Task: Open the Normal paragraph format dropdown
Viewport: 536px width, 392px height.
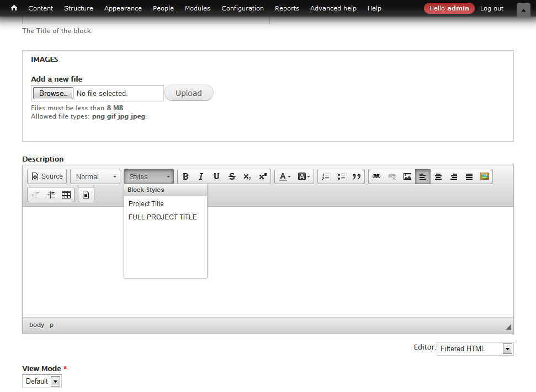Action: click(x=95, y=176)
